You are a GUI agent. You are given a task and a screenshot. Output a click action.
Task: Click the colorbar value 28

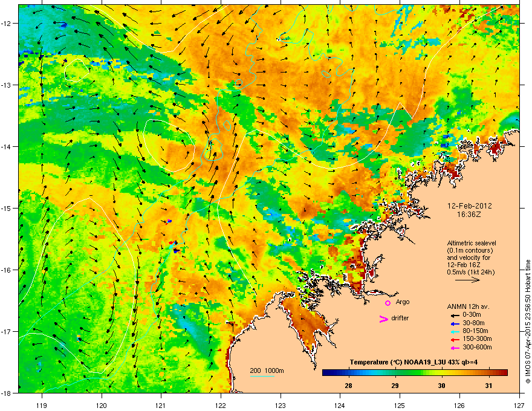(x=348, y=386)
